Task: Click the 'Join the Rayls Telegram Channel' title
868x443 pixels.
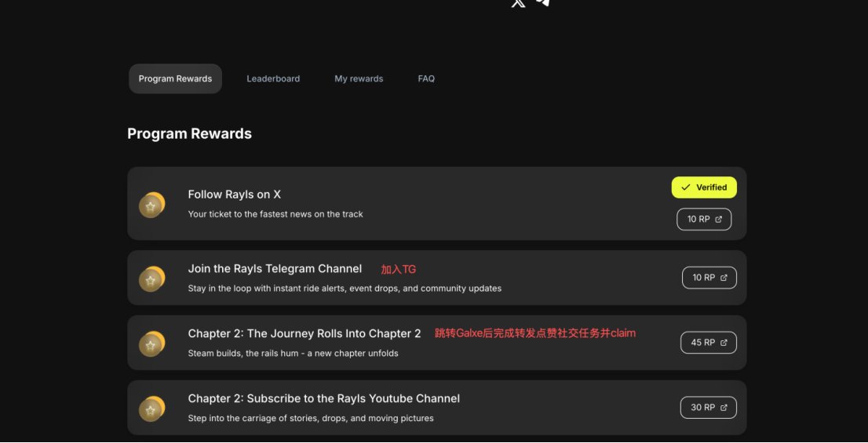Action: 275,269
